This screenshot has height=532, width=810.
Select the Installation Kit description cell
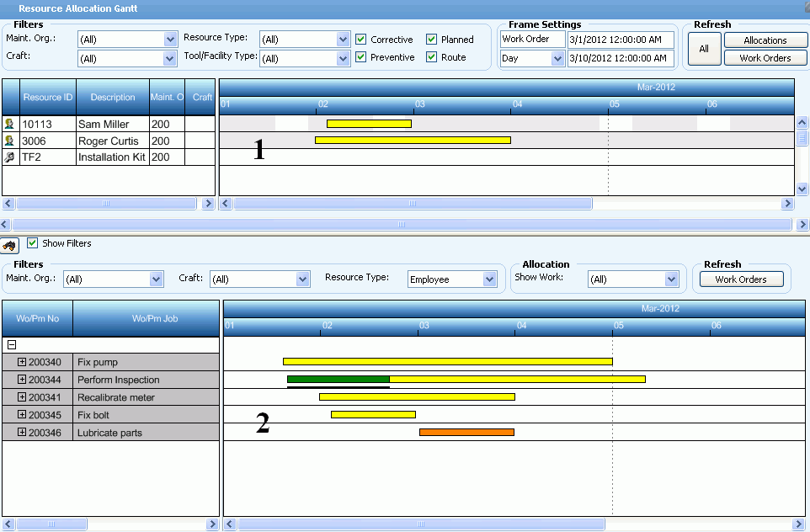click(x=113, y=157)
